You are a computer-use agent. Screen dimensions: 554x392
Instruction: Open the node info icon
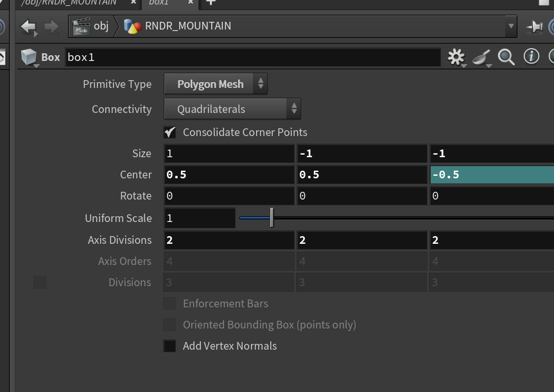(x=531, y=56)
